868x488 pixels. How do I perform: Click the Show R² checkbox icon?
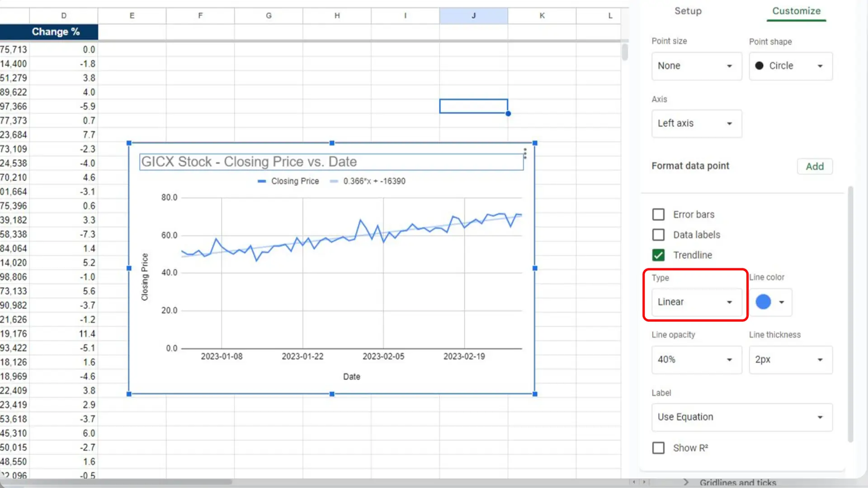tap(659, 448)
